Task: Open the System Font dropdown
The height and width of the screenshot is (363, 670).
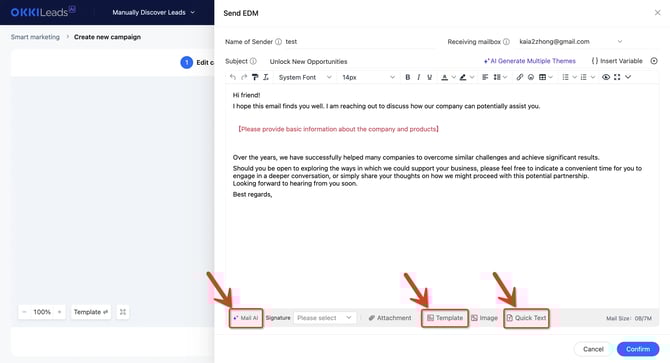Action: (305, 77)
